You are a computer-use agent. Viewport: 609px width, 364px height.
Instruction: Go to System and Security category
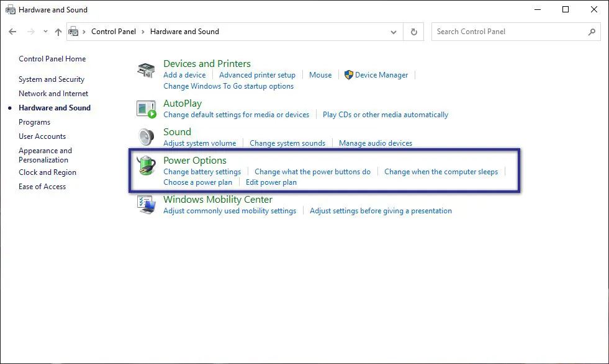click(x=52, y=79)
